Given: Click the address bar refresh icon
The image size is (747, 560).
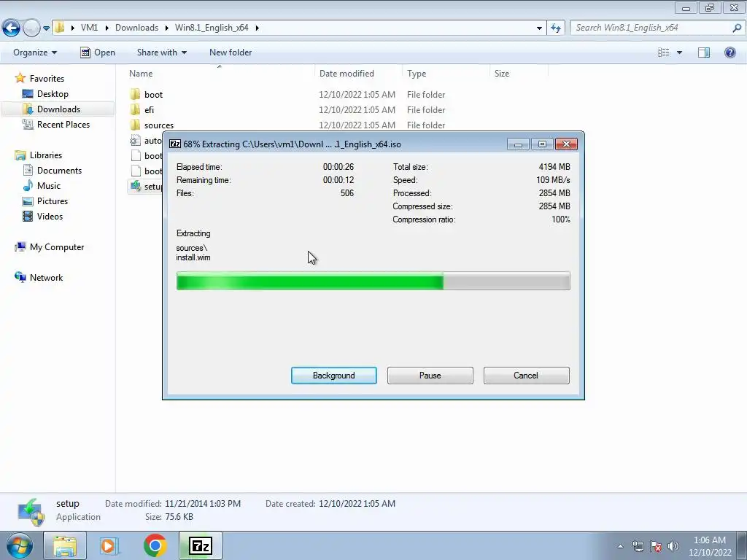Looking at the screenshot, I should [x=555, y=28].
